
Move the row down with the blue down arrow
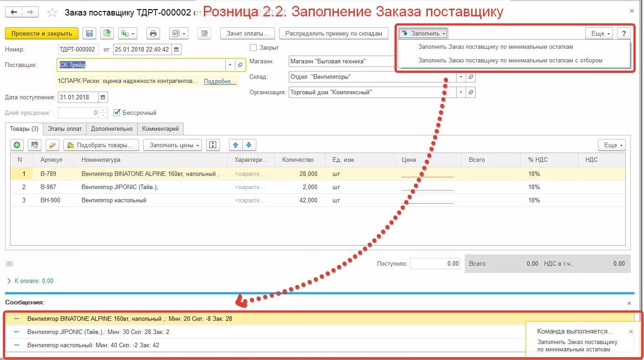[x=249, y=145]
